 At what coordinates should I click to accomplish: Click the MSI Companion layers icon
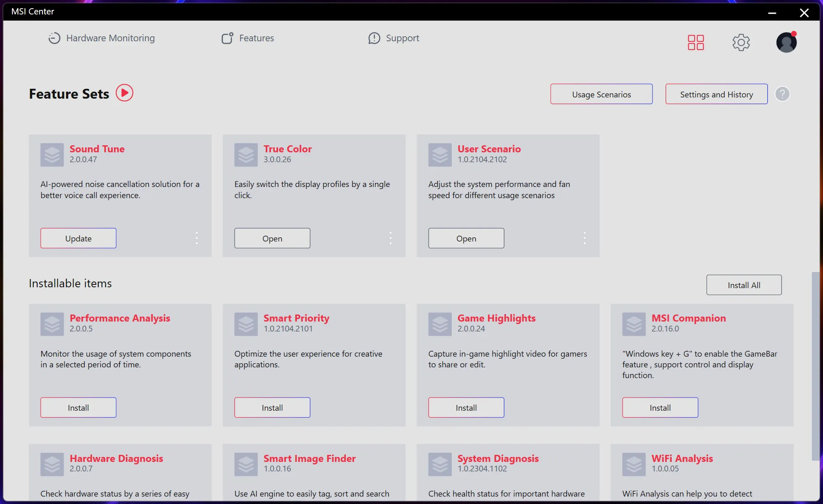tap(634, 324)
